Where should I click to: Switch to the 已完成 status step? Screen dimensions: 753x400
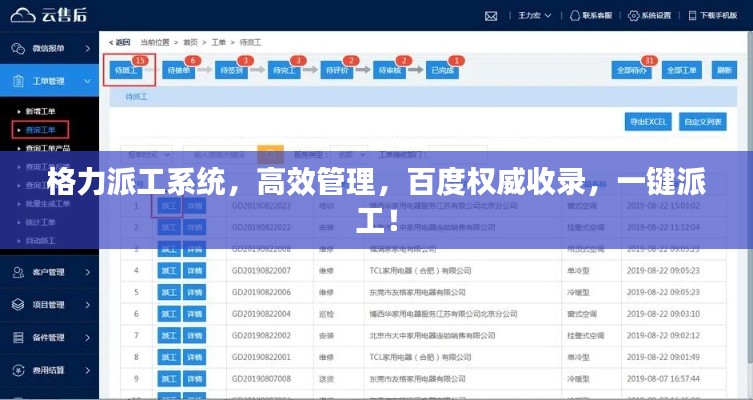tap(443, 70)
